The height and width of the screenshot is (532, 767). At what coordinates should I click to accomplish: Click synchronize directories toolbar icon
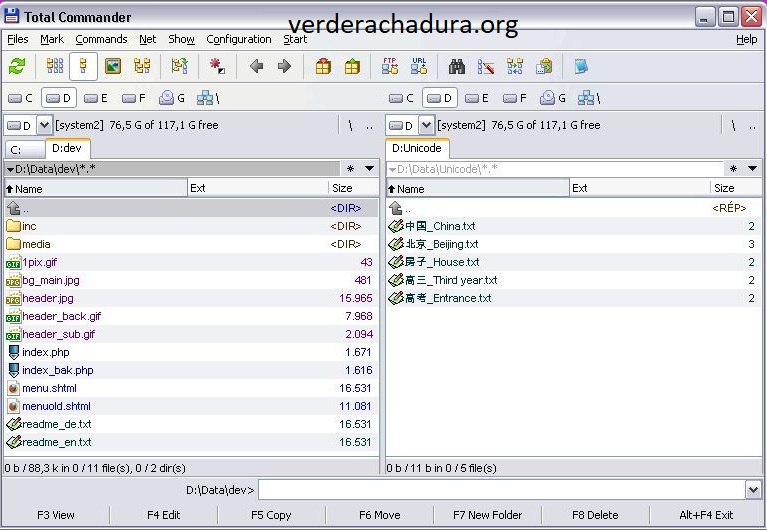pos(515,66)
